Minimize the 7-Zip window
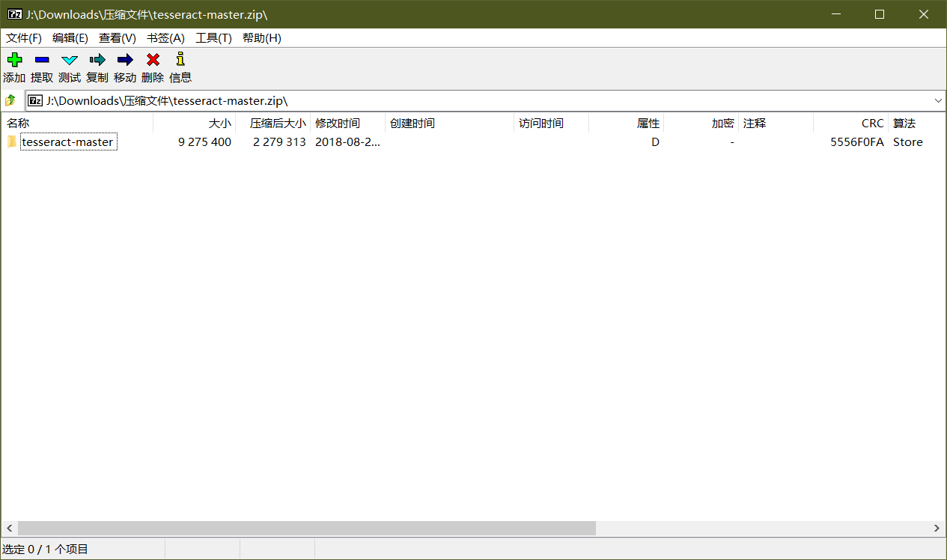This screenshot has width=947, height=560. pyautogui.click(x=837, y=14)
